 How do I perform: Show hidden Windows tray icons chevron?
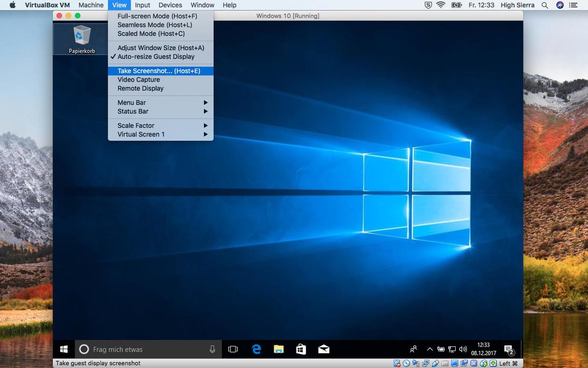(x=430, y=349)
